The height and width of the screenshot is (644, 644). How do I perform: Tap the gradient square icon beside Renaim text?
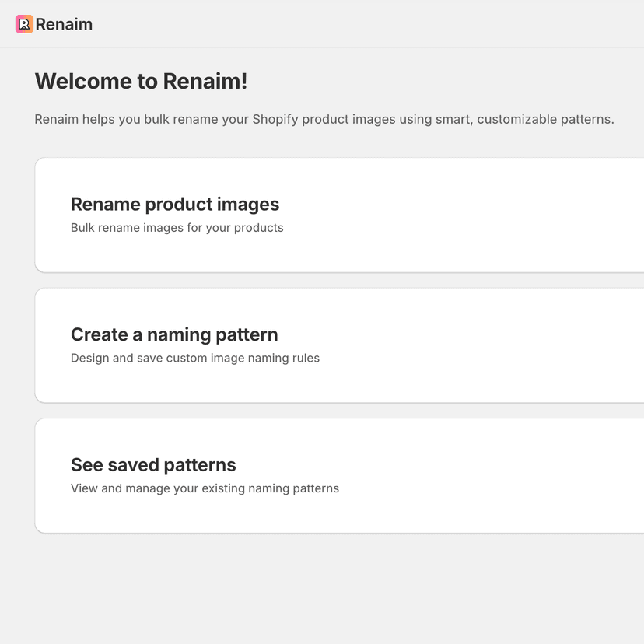pyautogui.click(x=24, y=24)
